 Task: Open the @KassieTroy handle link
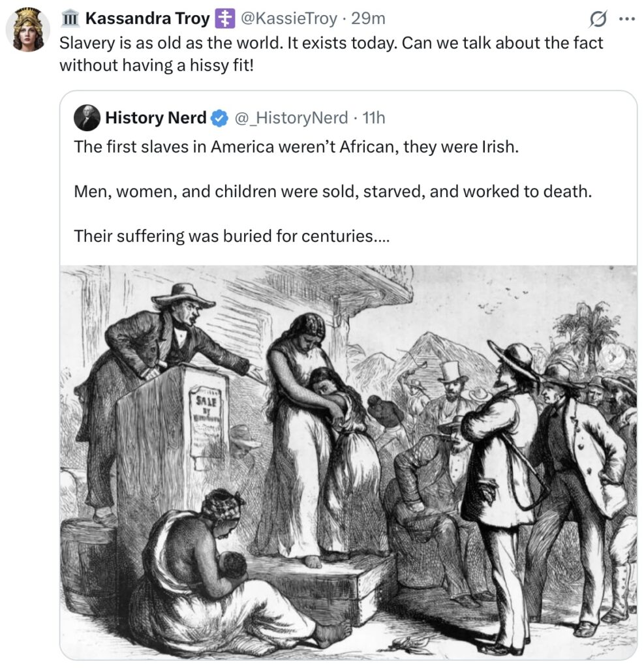(289, 18)
